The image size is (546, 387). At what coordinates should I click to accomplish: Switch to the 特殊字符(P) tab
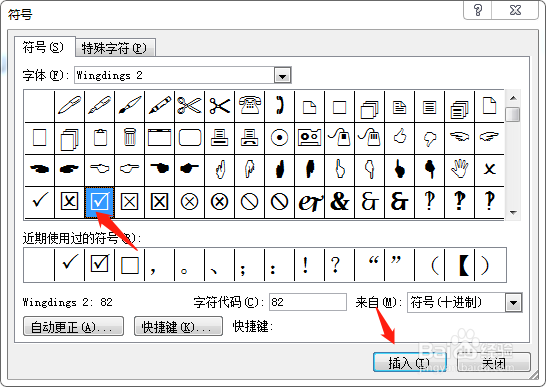point(115,48)
